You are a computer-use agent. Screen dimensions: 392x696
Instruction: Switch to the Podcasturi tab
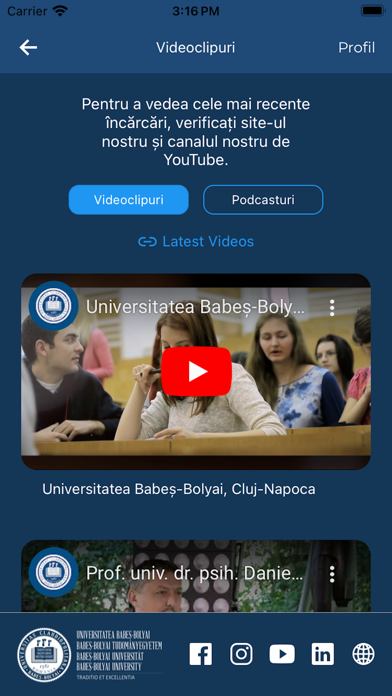(x=263, y=200)
